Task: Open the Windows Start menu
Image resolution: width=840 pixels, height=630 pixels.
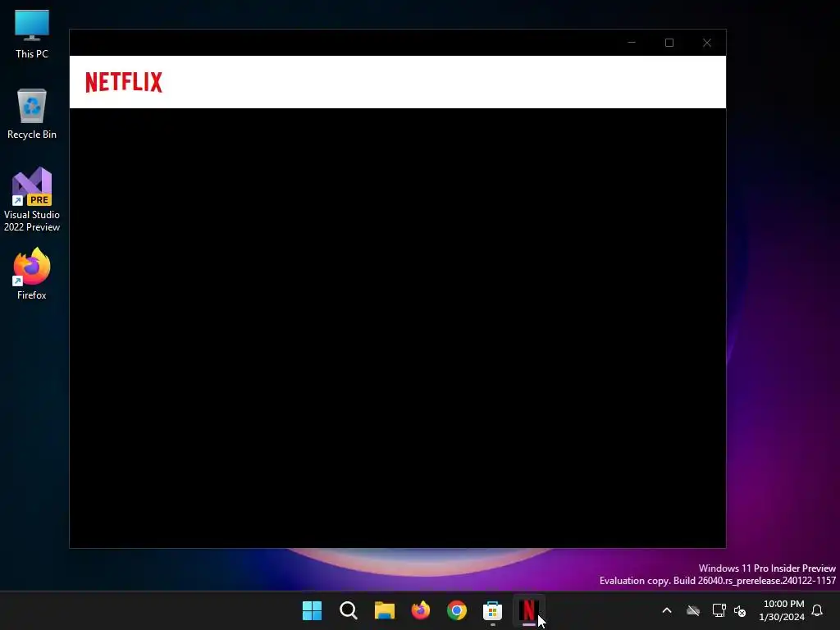Action: (x=312, y=610)
